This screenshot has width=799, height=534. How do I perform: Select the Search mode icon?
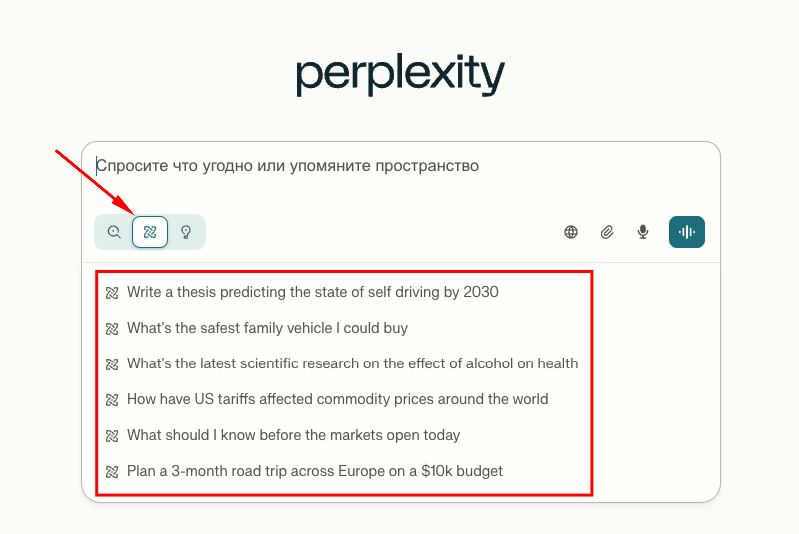115,232
